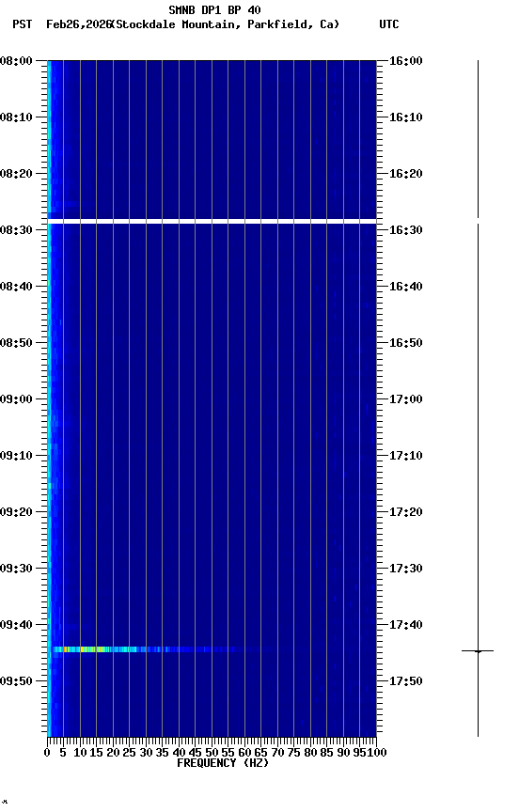Click the 08:50 PST time label
Viewport: 519px width, 812px height.
click(x=16, y=343)
